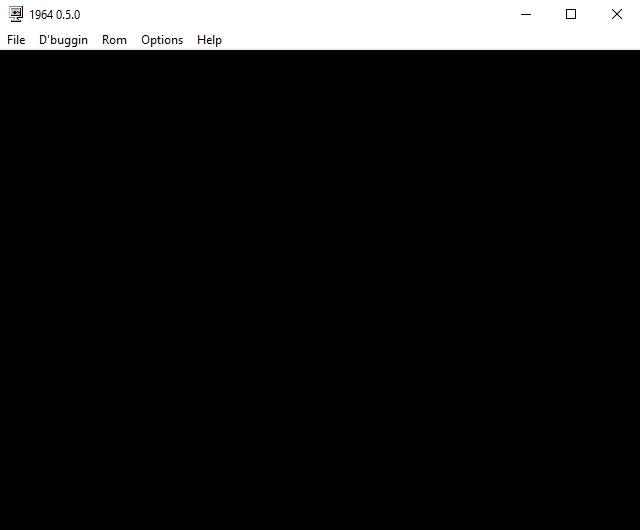Close the 1964 emulator window

coord(617,14)
